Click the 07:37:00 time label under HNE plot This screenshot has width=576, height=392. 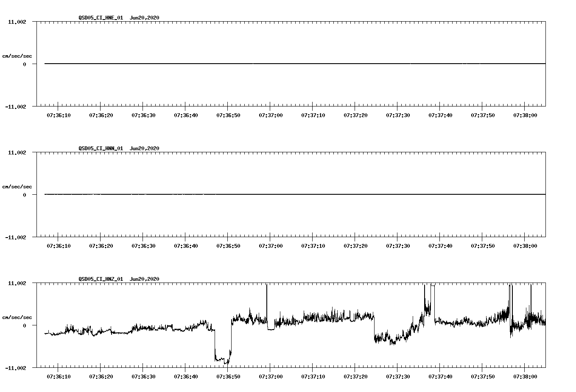[271, 115]
